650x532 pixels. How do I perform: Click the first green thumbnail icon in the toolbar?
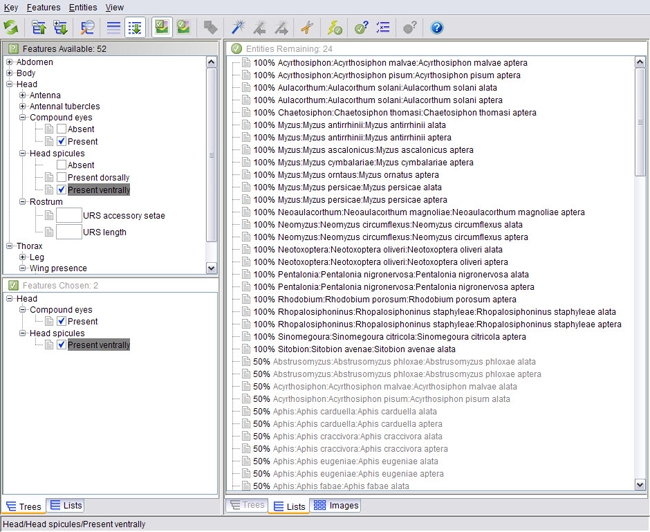coord(162,28)
